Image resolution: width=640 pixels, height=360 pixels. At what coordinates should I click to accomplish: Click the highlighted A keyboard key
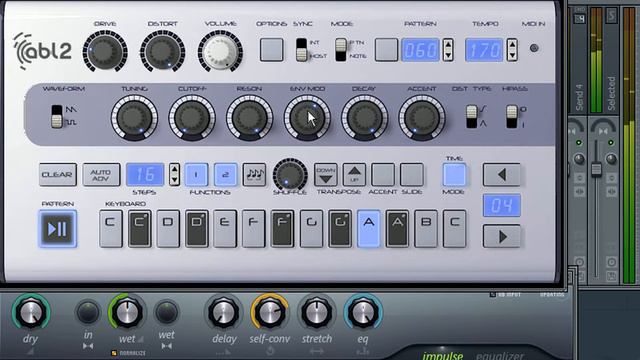click(369, 229)
